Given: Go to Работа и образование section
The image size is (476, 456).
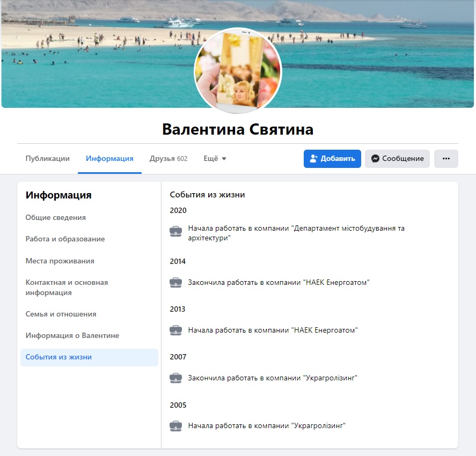Looking at the screenshot, I should click(x=65, y=239).
